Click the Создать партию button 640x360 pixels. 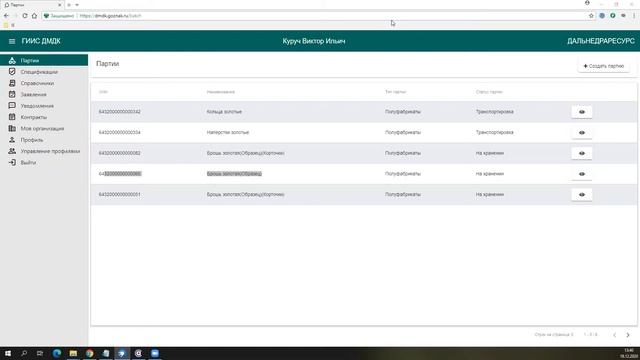pyautogui.click(x=604, y=66)
